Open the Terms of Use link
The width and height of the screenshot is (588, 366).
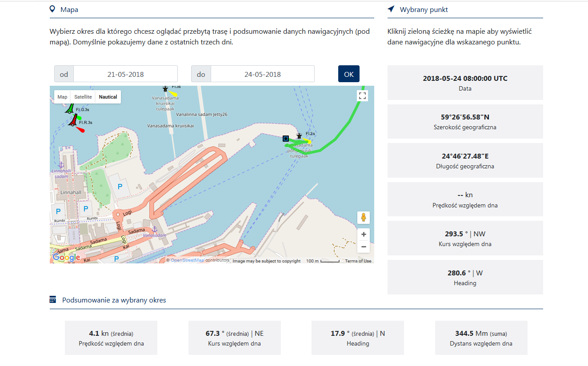click(x=358, y=261)
